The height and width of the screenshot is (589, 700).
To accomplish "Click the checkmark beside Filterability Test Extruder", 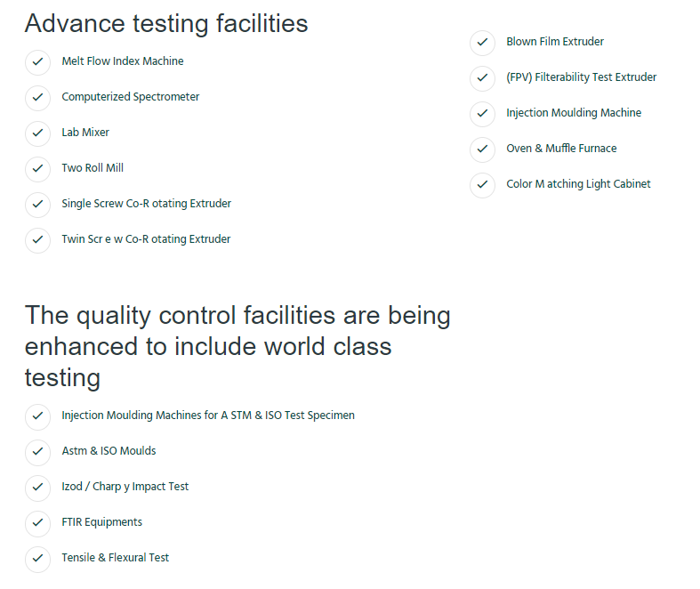I will [x=482, y=77].
